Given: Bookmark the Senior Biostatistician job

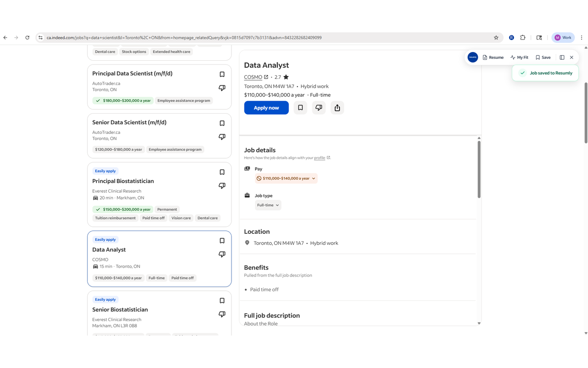Looking at the screenshot, I should pyautogui.click(x=222, y=301).
